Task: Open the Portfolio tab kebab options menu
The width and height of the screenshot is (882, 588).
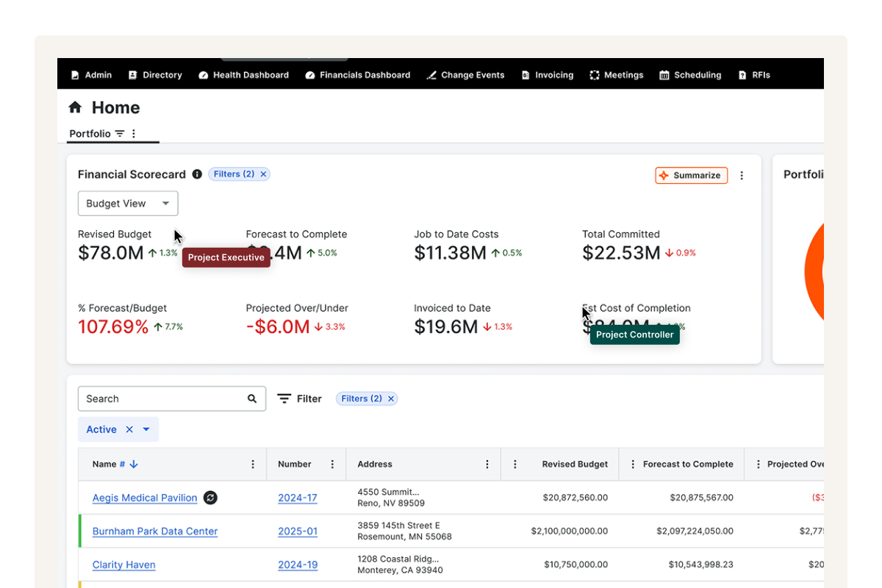Action: pyautogui.click(x=132, y=134)
